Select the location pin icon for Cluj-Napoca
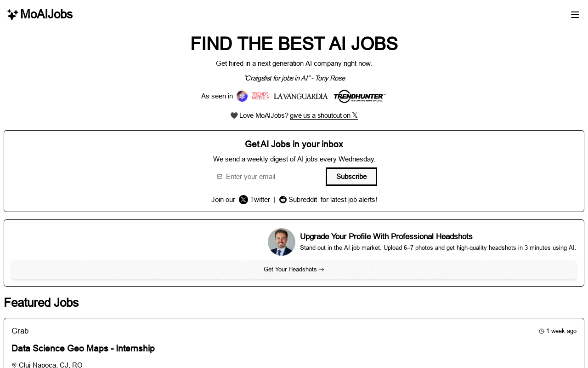 point(13,364)
